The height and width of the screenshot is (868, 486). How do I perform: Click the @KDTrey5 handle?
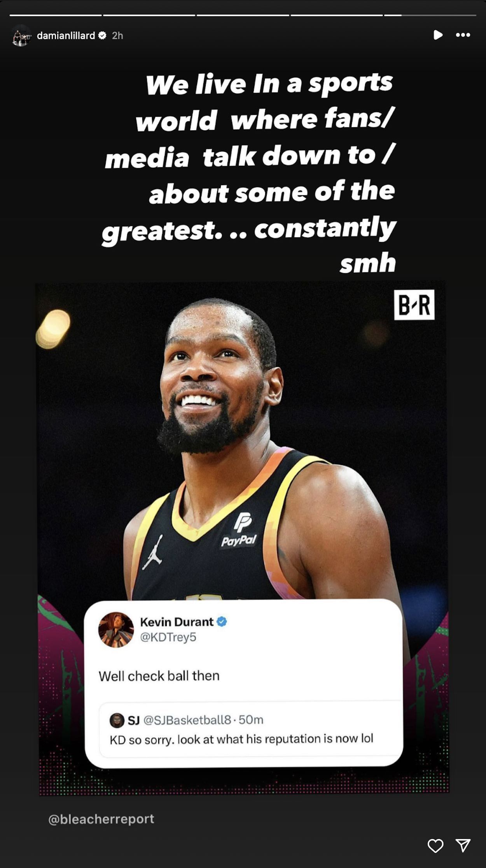(168, 637)
